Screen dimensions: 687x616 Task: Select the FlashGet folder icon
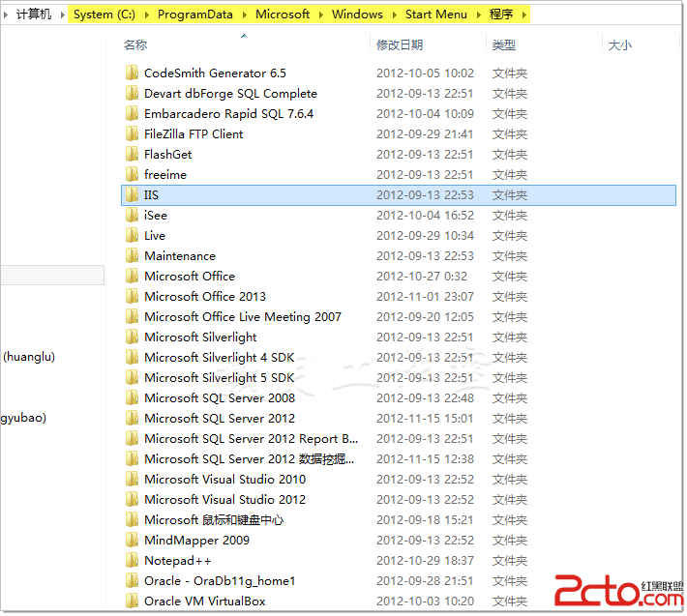pyautogui.click(x=132, y=154)
